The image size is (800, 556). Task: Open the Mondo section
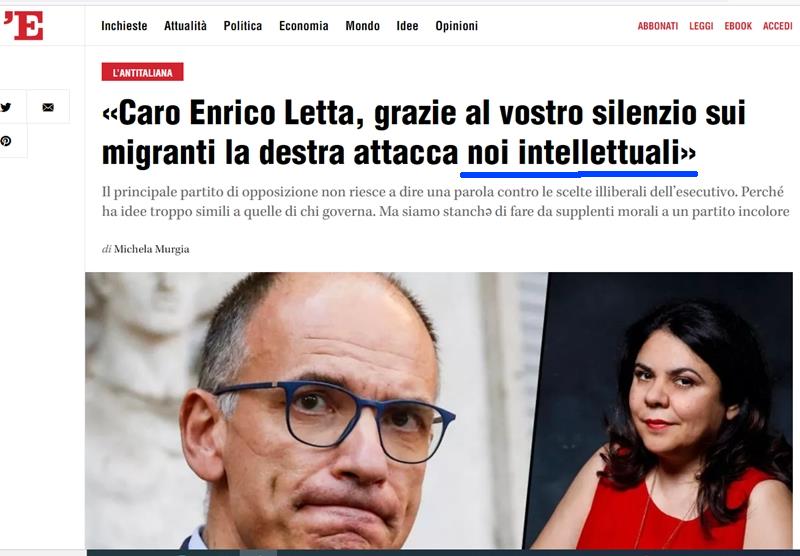point(362,26)
